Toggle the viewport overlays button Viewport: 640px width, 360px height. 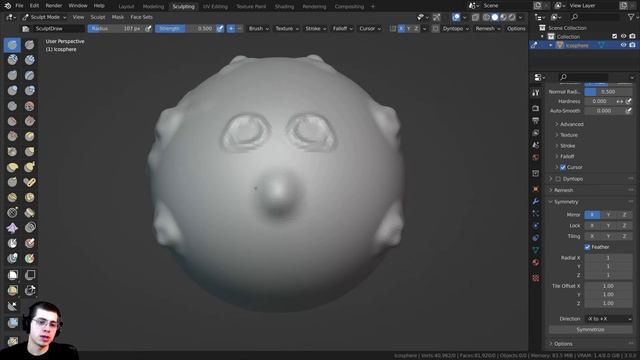tap(456, 17)
